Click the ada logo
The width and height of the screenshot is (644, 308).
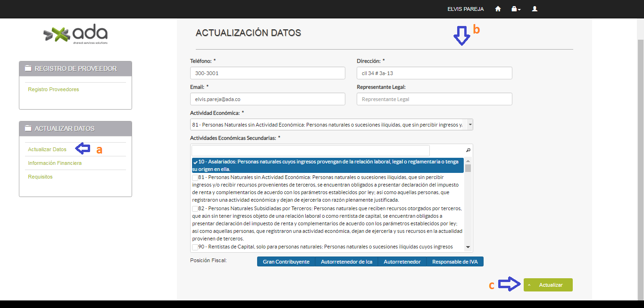pyautogui.click(x=75, y=34)
